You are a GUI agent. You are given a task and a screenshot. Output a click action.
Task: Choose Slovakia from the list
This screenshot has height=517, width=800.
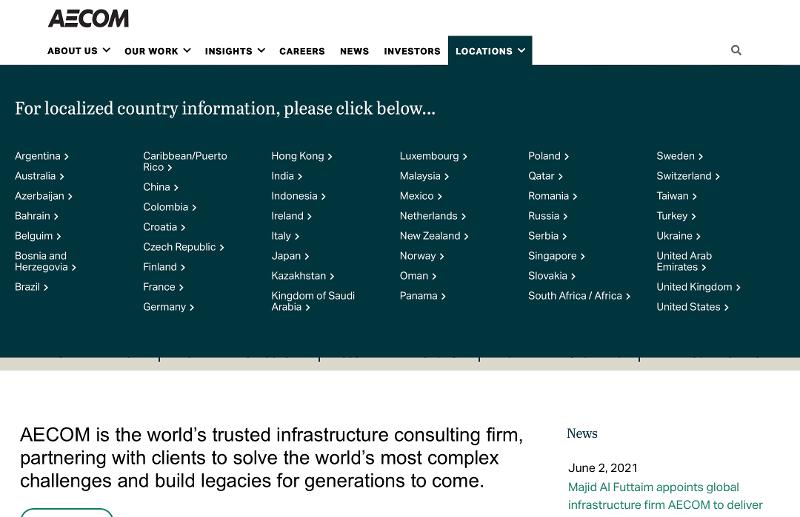pyautogui.click(x=552, y=276)
